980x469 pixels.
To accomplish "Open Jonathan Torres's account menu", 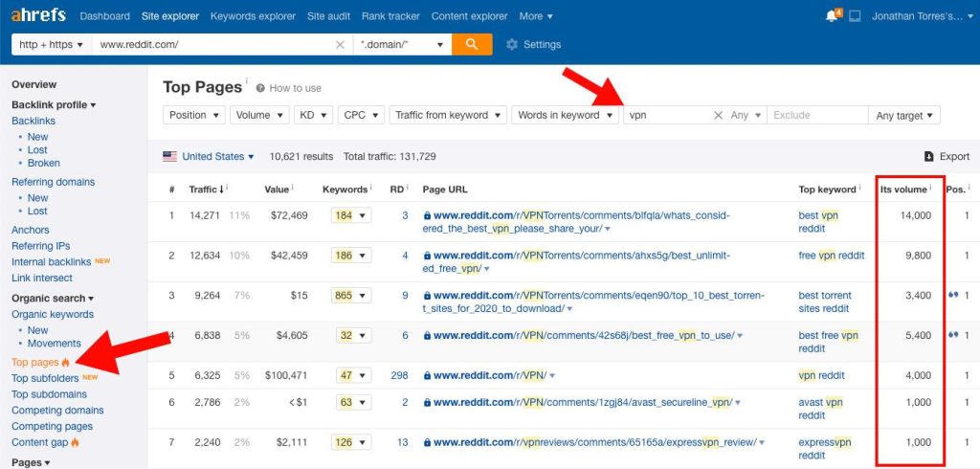I will 922,16.
